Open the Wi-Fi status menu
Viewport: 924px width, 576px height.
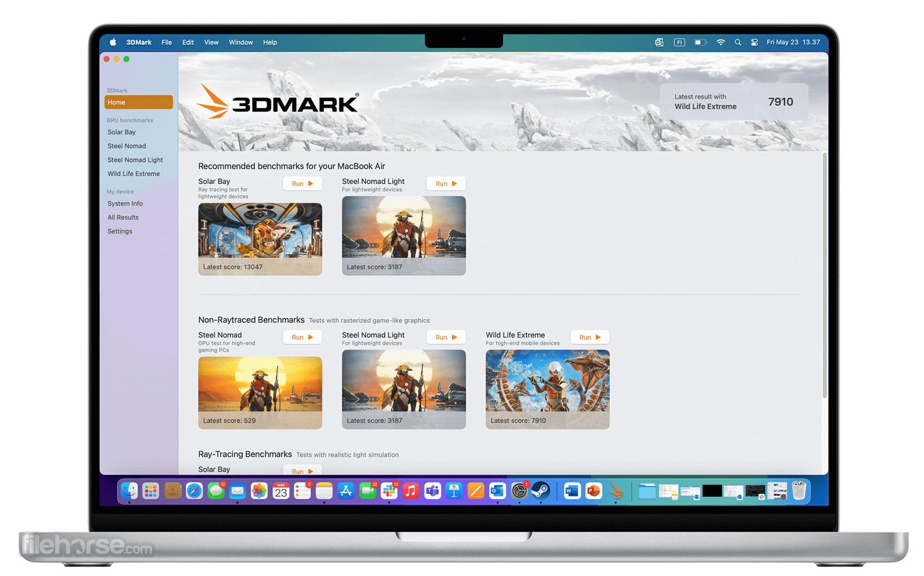(x=720, y=43)
